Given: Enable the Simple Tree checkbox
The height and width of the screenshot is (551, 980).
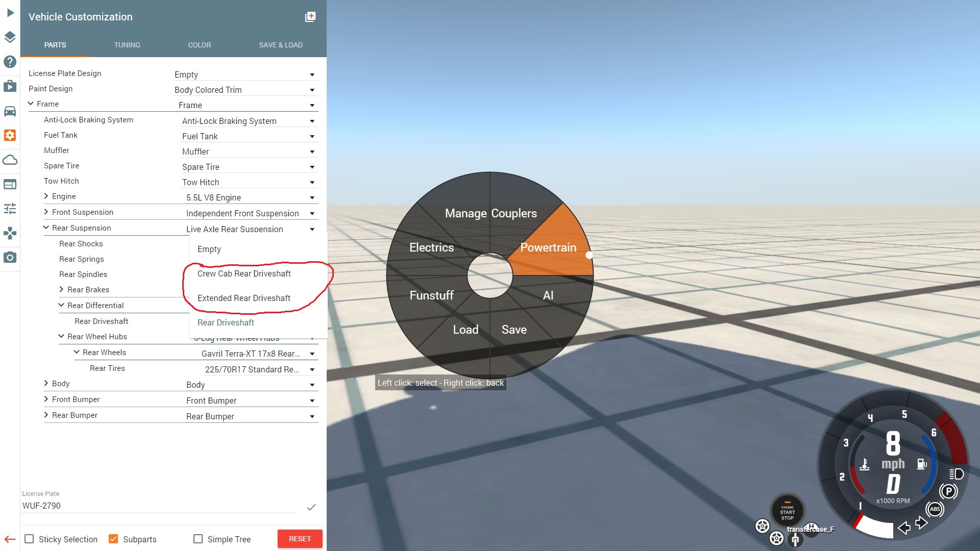Looking at the screenshot, I should [198, 539].
